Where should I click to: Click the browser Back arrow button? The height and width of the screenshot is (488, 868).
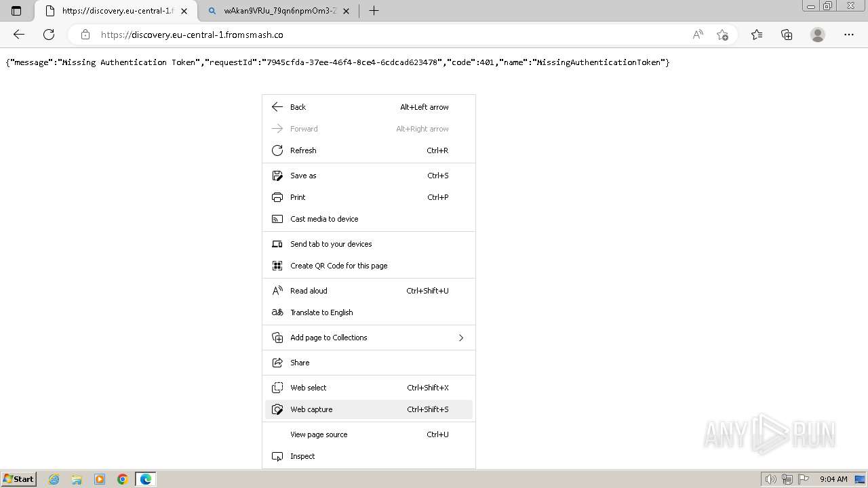tap(19, 35)
